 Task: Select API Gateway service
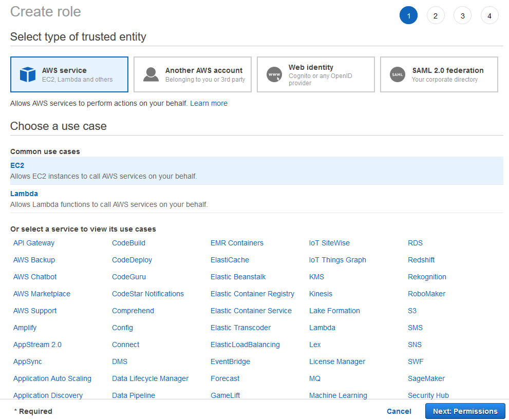pos(34,243)
